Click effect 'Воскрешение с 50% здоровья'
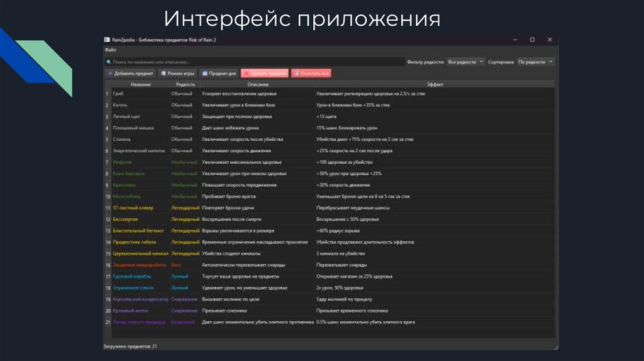The height and width of the screenshot is (361, 644). 347,219
